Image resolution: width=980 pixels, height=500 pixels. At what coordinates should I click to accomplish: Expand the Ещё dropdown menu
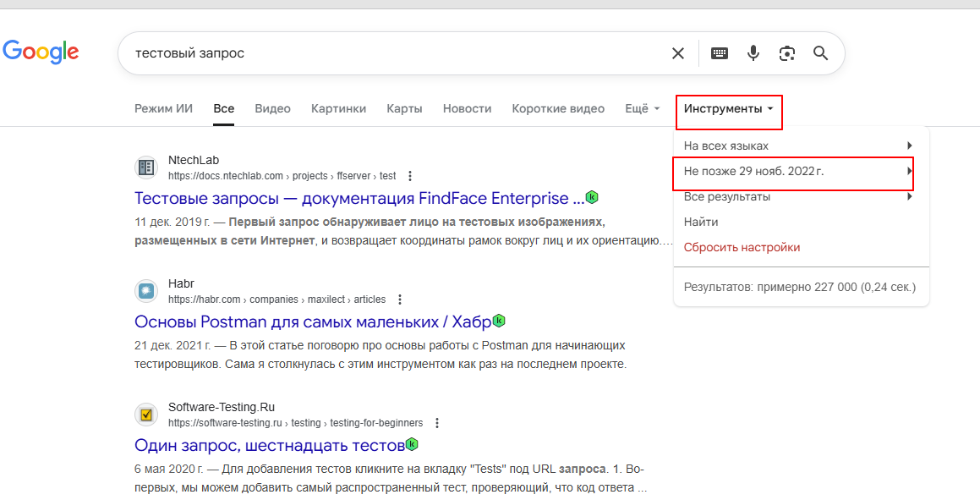pos(642,109)
